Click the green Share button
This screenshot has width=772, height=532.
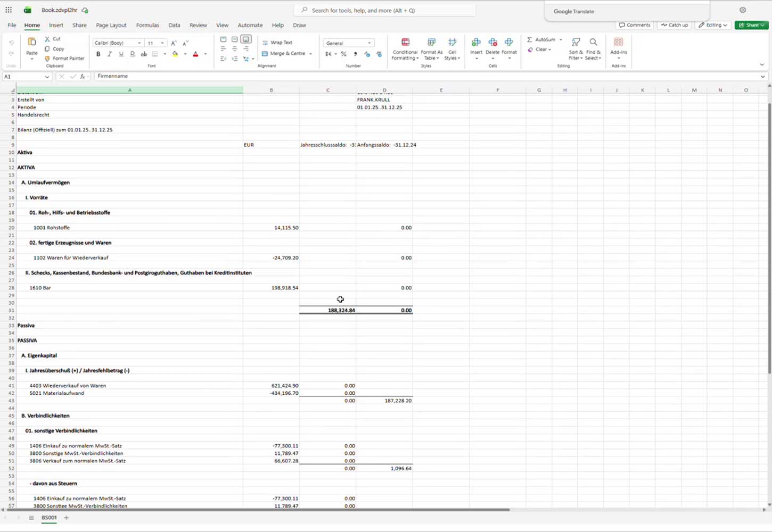click(x=751, y=25)
